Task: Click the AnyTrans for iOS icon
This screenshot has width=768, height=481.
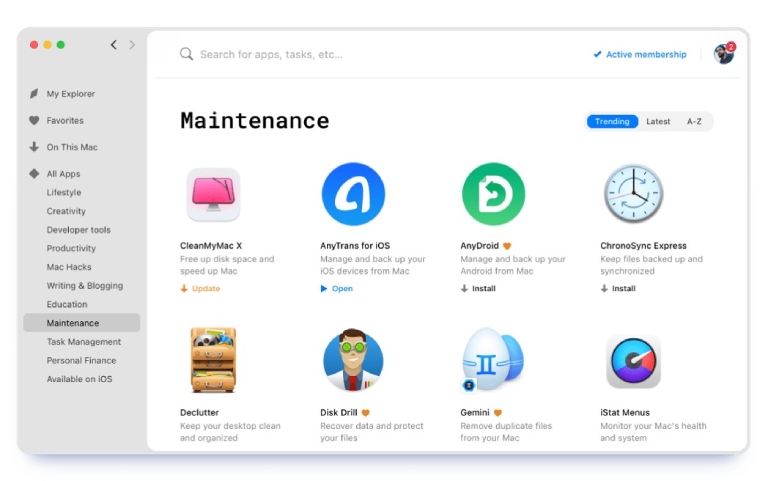Action: tap(353, 194)
